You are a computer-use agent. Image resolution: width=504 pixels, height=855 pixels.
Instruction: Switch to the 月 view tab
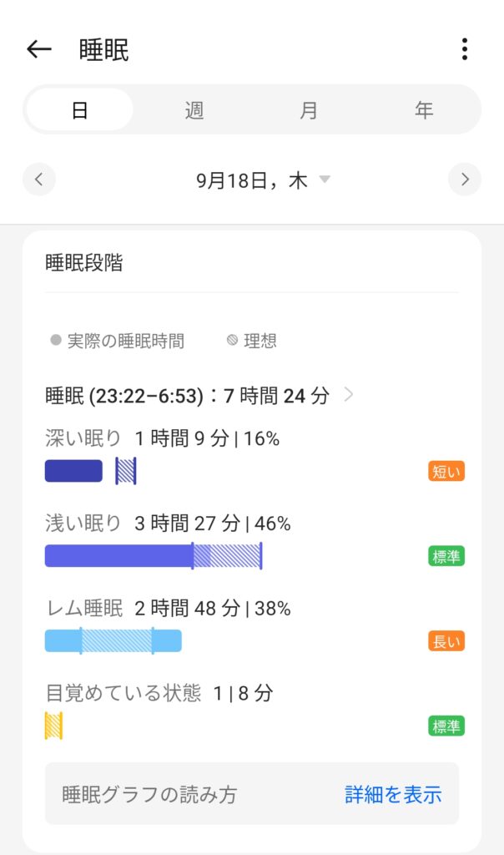[309, 110]
